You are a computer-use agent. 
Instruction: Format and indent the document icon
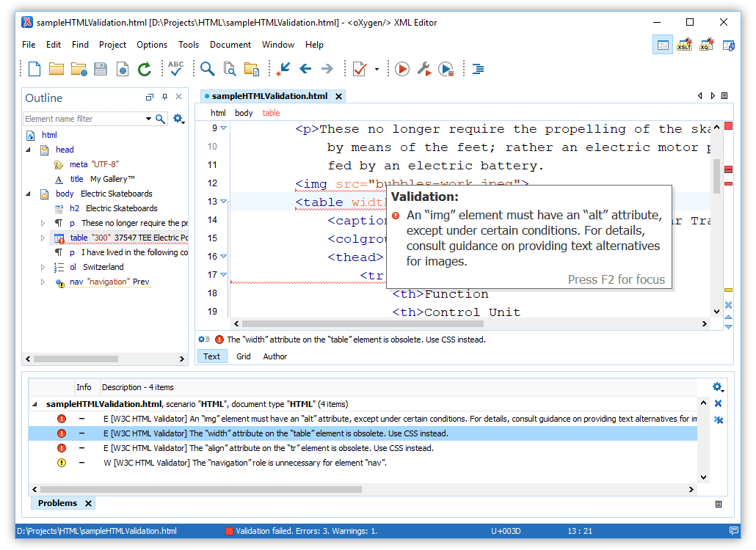coord(479,69)
